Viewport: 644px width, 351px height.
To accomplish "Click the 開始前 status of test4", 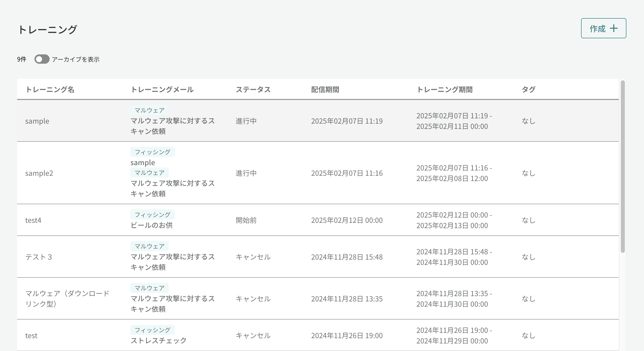I will coord(246,220).
